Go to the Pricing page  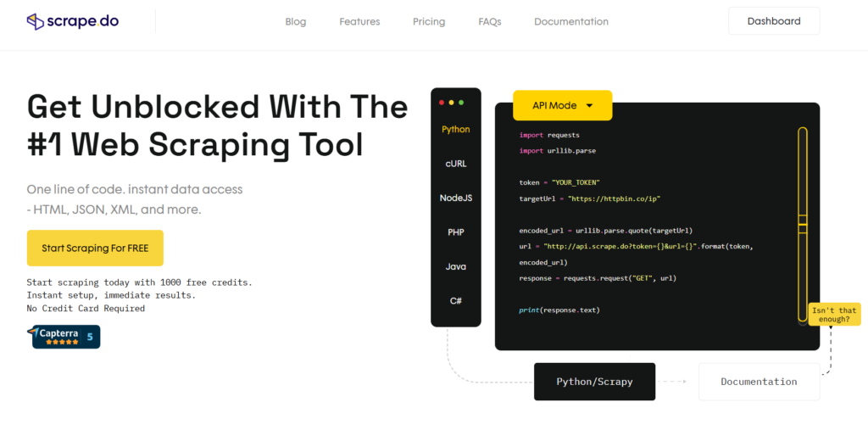click(429, 21)
